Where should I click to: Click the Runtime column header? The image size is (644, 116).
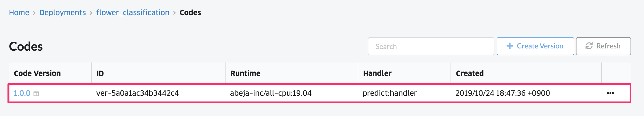(x=245, y=73)
